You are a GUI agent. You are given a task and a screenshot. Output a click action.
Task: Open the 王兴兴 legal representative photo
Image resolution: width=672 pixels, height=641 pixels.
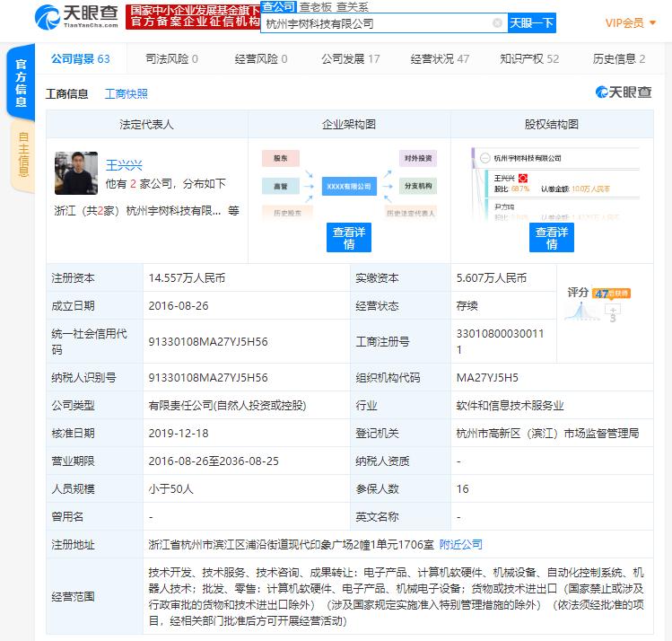coord(76,173)
